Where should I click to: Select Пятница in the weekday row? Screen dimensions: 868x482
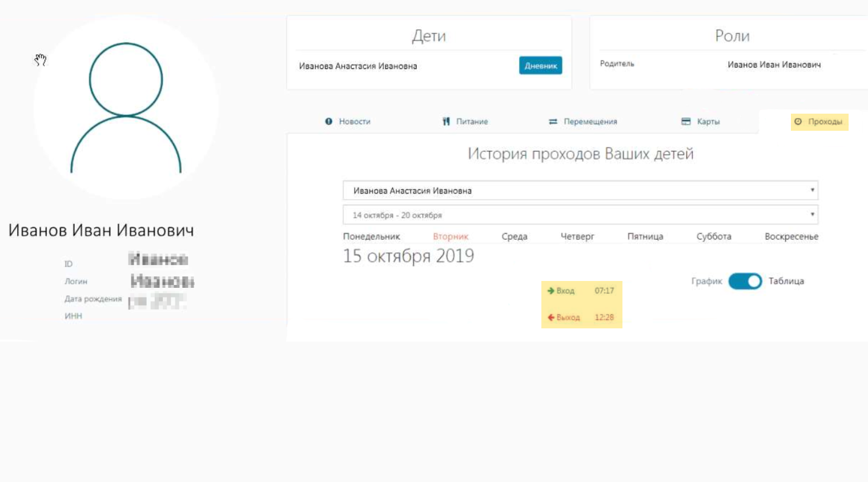[x=645, y=236]
